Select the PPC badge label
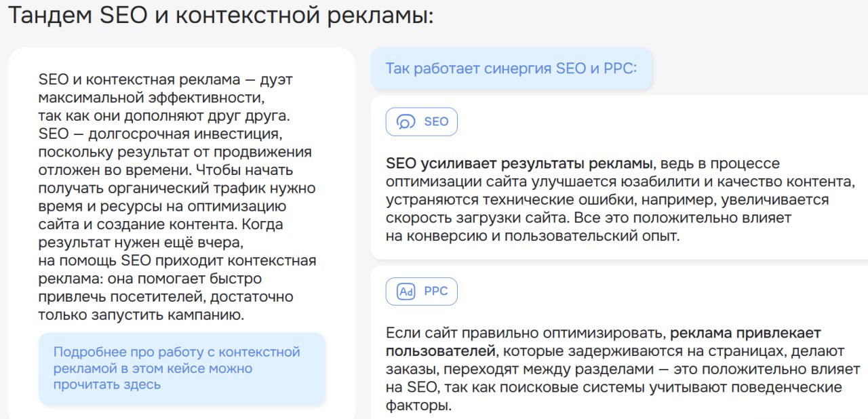The width and height of the screenshot is (868, 419). [x=436, y=292]
